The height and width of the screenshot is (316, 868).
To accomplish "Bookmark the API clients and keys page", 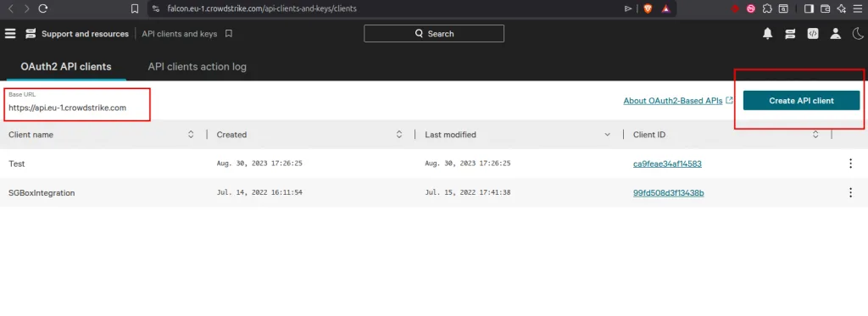I will coord(229,34).
